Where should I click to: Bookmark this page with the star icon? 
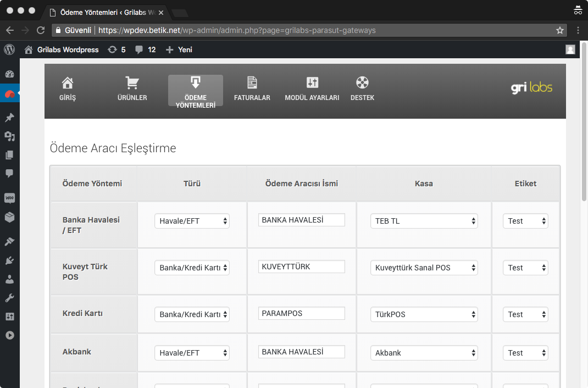(560, 30)
